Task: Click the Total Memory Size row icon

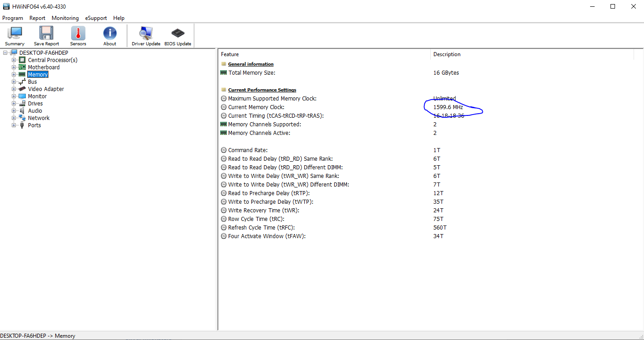Action: [223, 72]
